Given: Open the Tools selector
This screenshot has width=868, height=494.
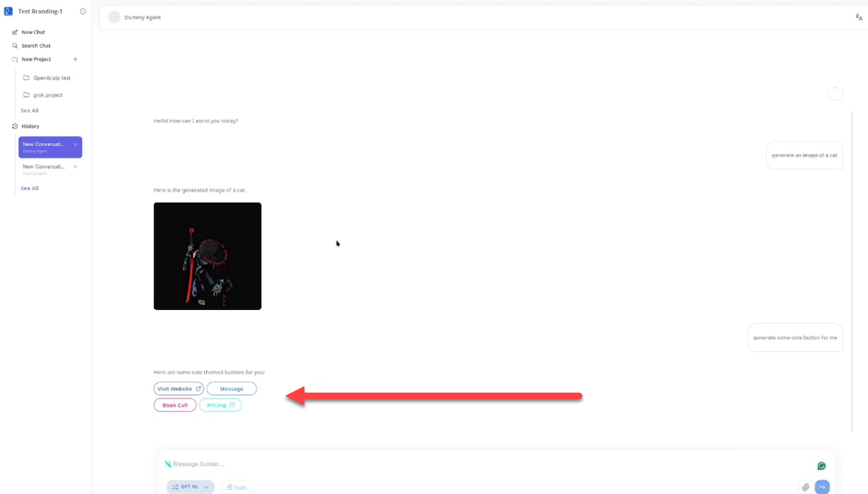Looking at the screenshot, I should [x=238, y=487].
